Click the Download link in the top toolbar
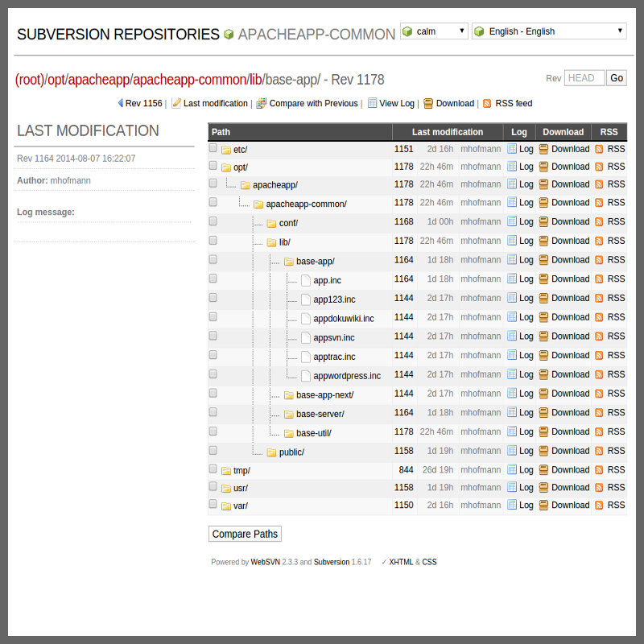The image size is (644, 644). [455, 104]
